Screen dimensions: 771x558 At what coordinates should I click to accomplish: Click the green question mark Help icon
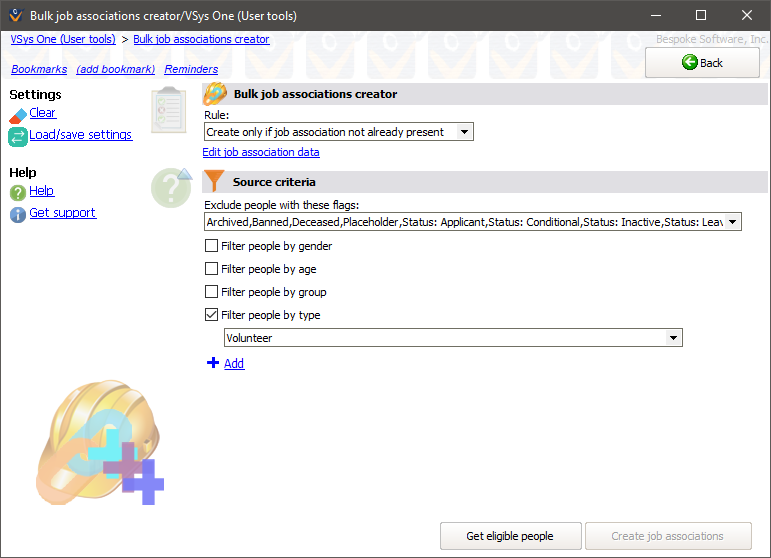coord(17,192)
